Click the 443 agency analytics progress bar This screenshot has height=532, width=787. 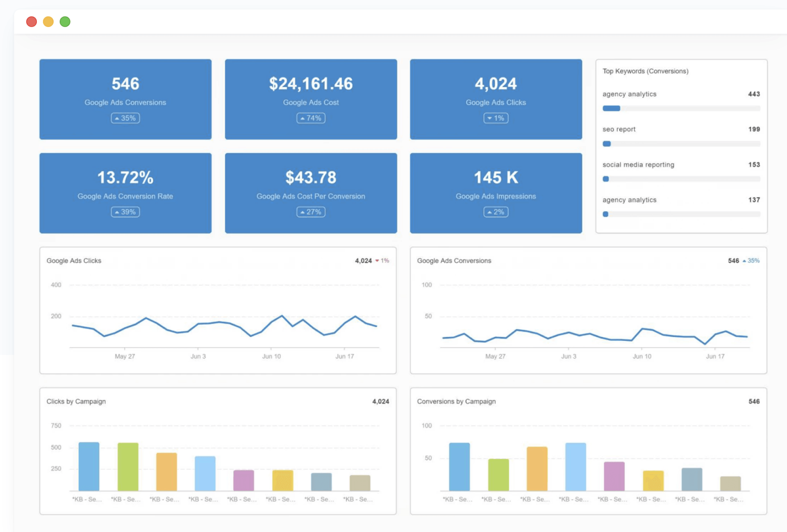point(681,109)
